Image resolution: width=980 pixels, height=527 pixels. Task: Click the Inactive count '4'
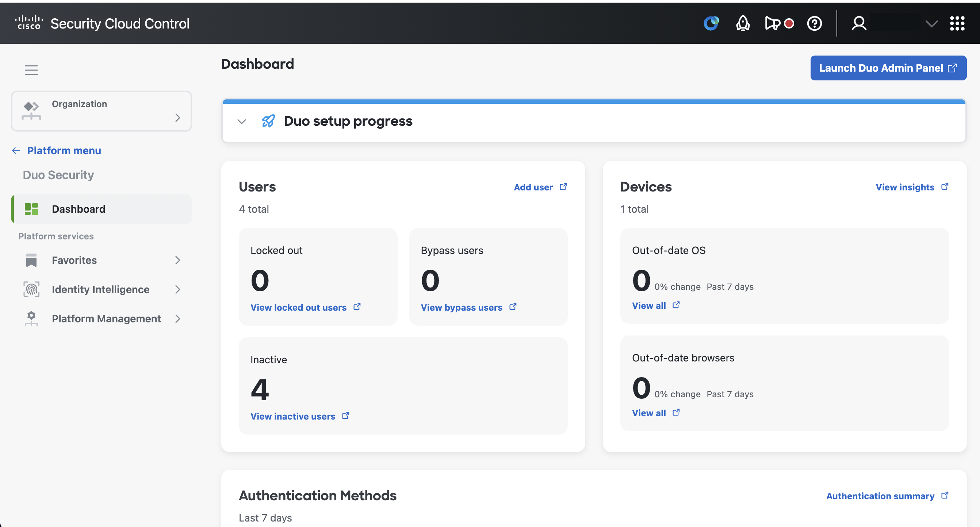pyautogui.click(x=260, y=390)
